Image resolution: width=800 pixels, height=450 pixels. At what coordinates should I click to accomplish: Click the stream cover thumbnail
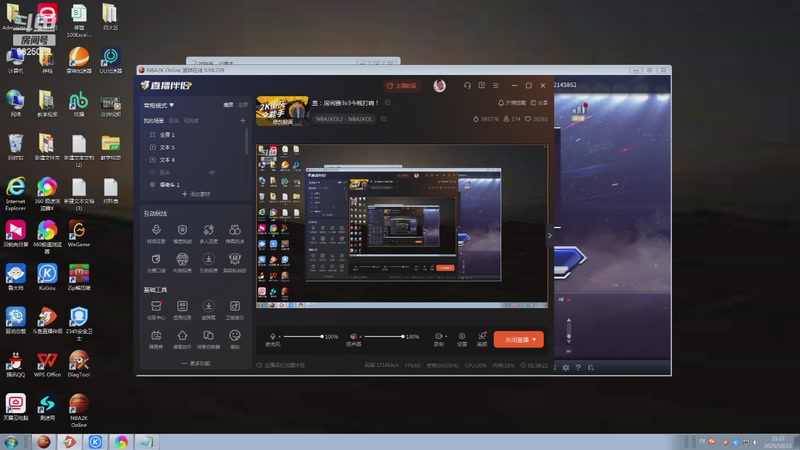[282, 111]
